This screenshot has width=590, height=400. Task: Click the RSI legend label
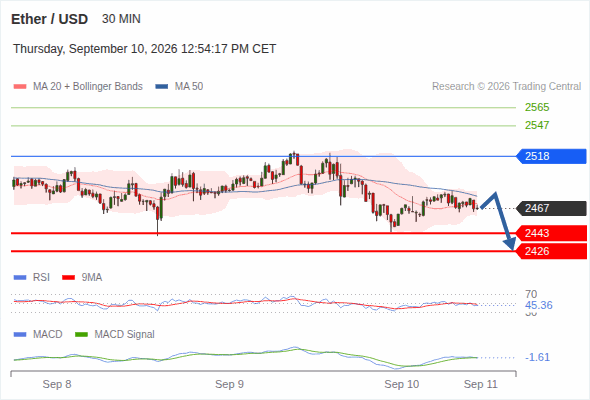coord(41,278)
